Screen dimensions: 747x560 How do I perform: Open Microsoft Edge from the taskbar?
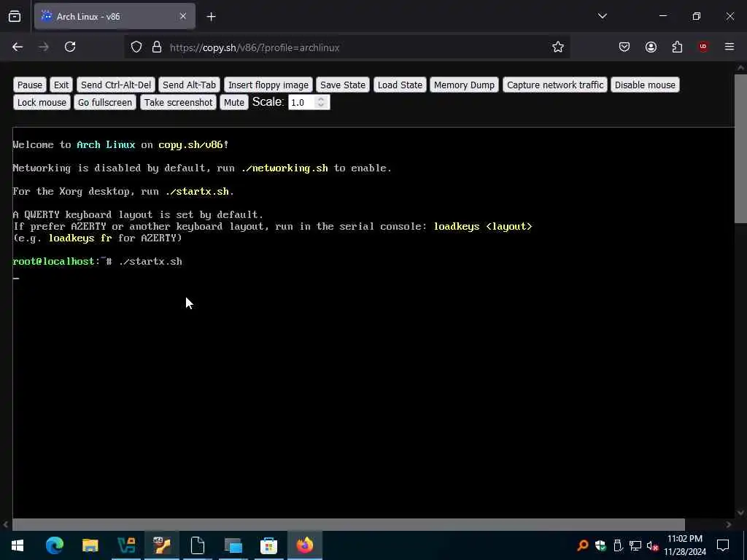54,545
